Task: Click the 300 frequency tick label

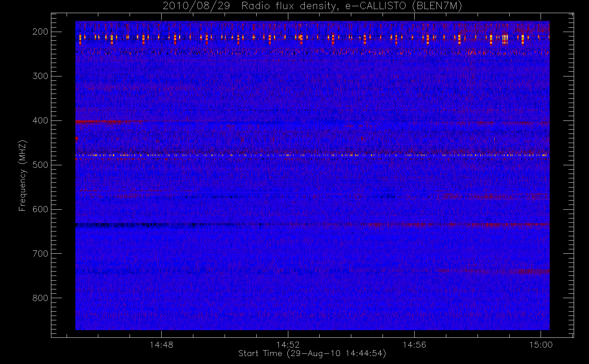Action: click(x=40, y=76)
